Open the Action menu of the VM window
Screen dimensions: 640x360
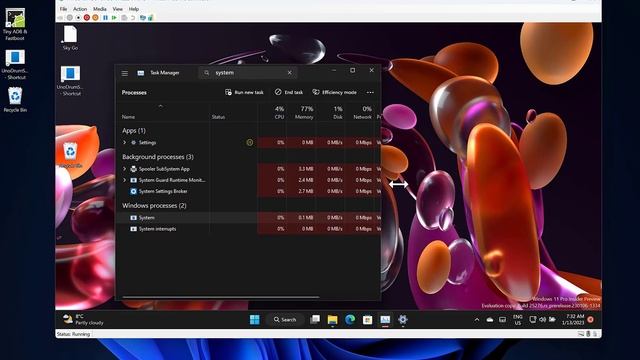click(80, 9)
